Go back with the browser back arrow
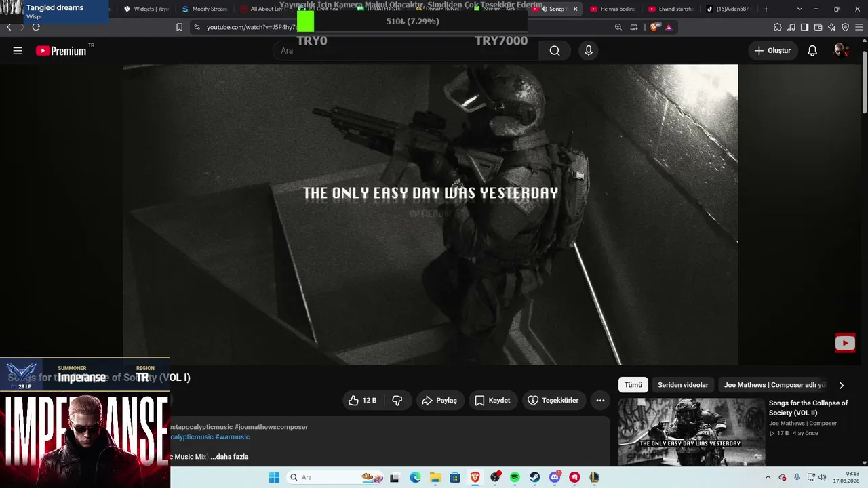Viewport: 868px width, 488px height. click(9, 27)
